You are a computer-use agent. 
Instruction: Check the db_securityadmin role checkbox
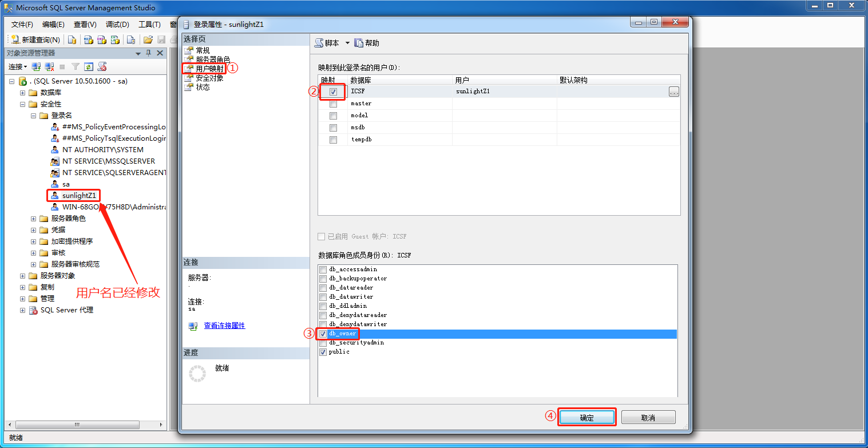coord(323,343)
